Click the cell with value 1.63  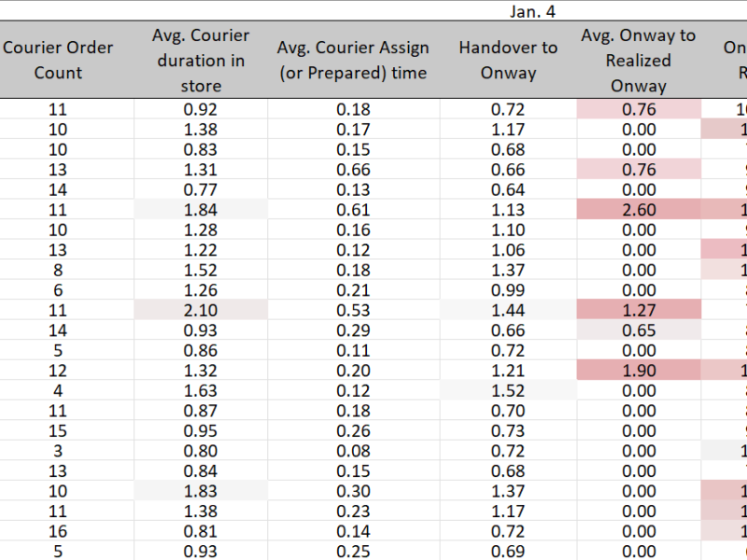point(201,391)
